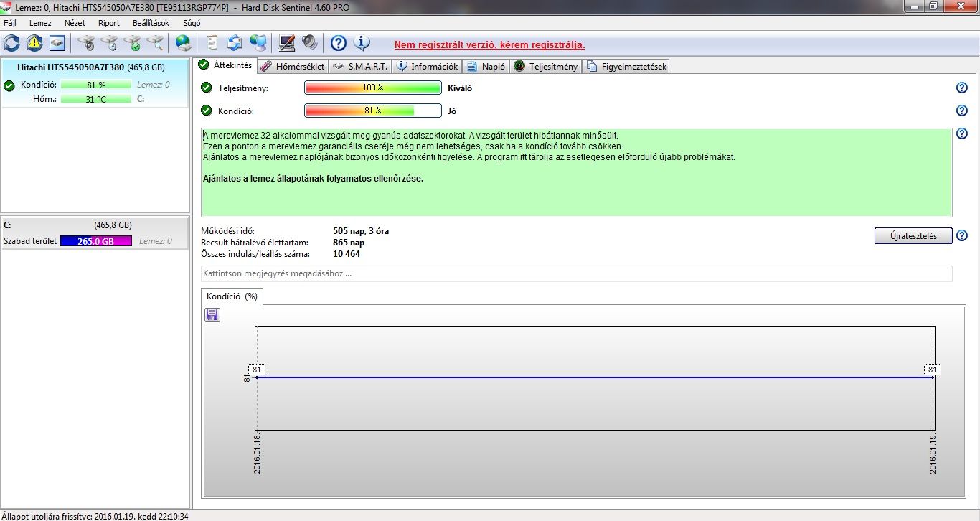980x521 pixels.
Task: Click the monitor with pen configuration icon
Action: [287, 43]
